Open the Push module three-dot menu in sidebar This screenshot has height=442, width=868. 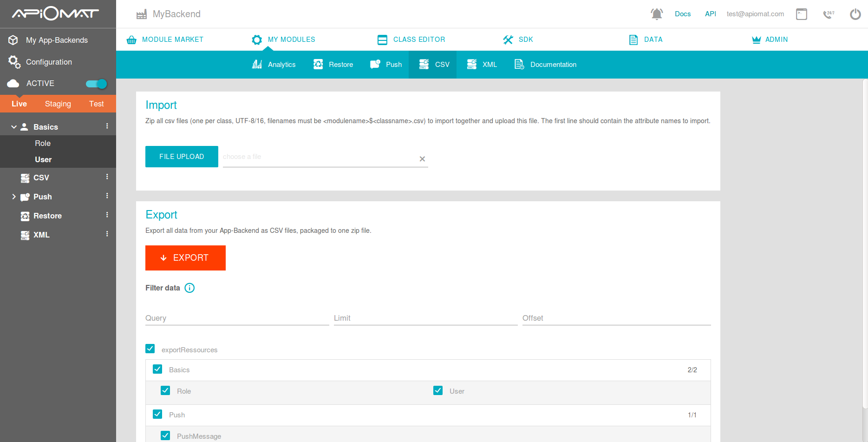tap(107, 196)
